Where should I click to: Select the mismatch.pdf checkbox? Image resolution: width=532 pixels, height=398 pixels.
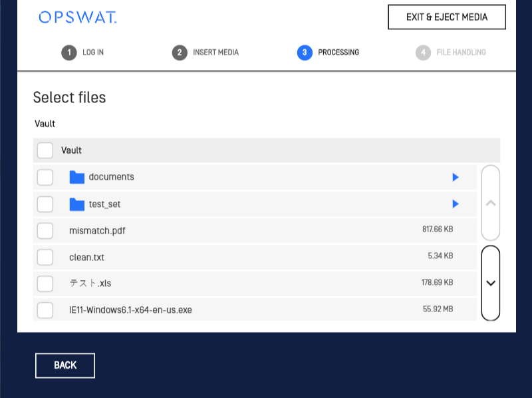click(x=45, y=231)
